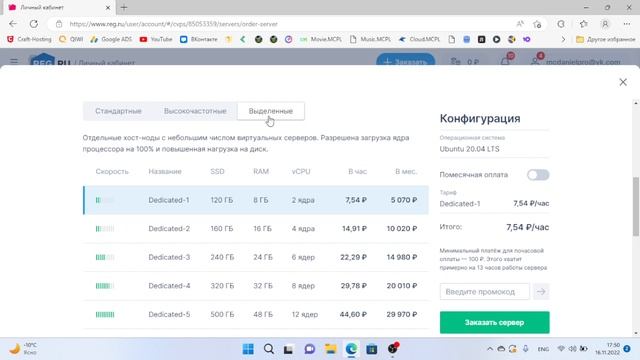Image resolution: width=640 pixels, height=360 pixels.
Task: Open File Explorer on taskbar
Action: [x=330, y=349]
